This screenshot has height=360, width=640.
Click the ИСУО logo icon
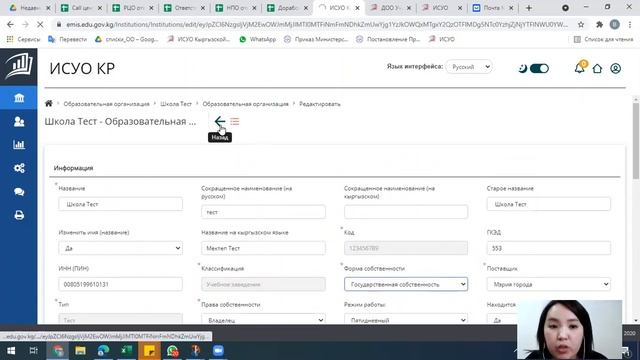pyautogui.click(x=19, y=67)
